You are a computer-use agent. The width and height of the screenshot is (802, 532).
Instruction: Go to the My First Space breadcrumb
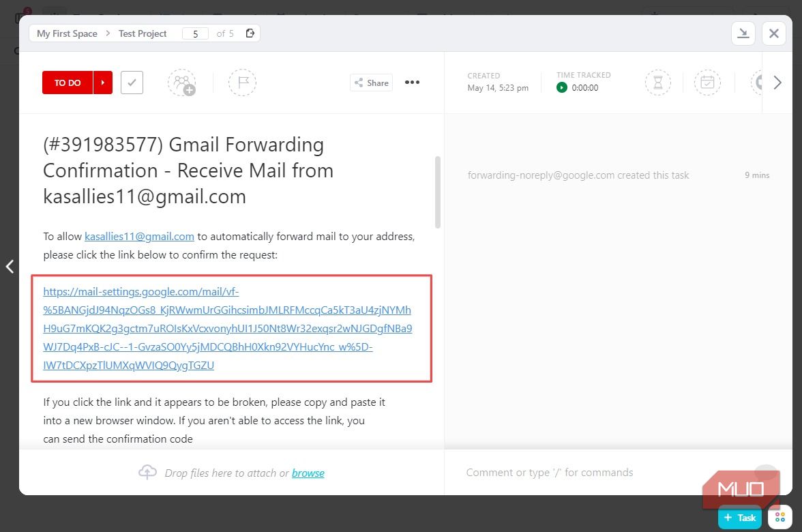[67, 33]
